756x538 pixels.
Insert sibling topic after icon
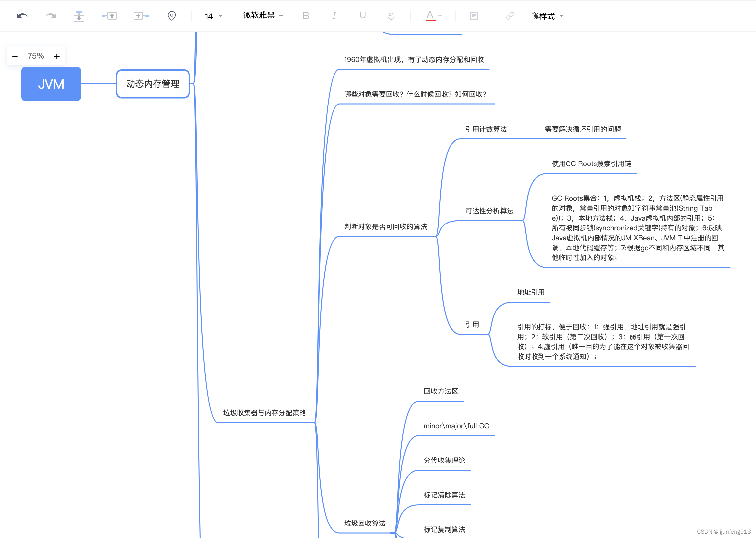point(109,15)
